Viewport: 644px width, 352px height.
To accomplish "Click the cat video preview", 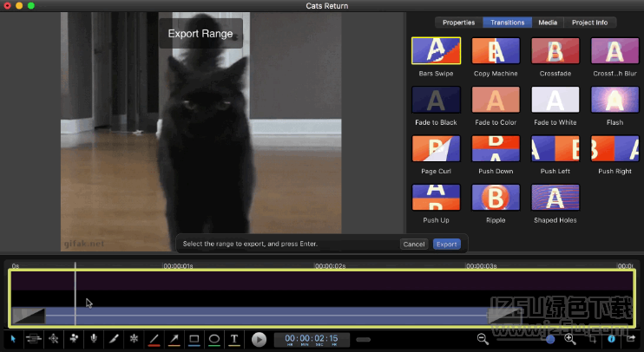I will pyautogui.click(x=200, y=131).
